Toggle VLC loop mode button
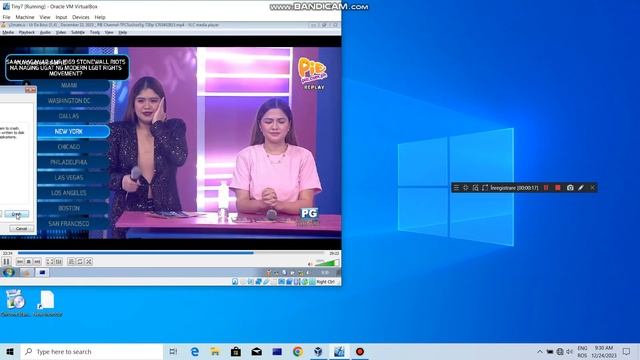The image size is (640, 360). (x=80, y=262)
